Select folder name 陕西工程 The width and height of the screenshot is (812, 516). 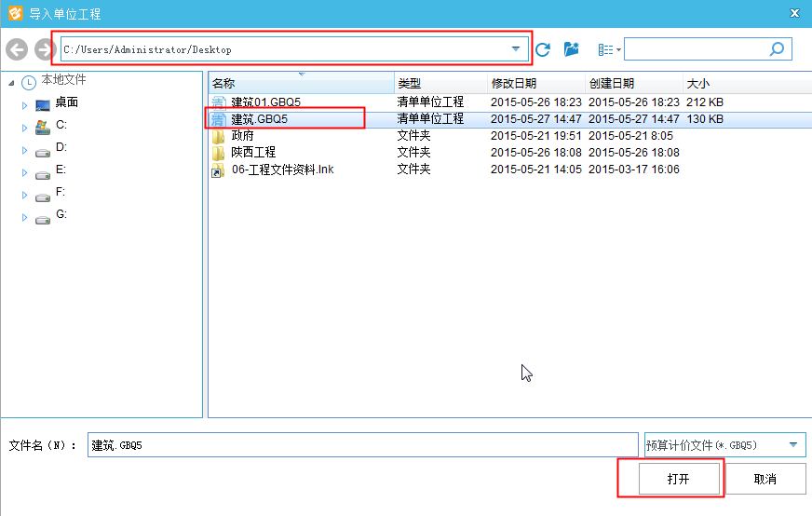point(253,153)
